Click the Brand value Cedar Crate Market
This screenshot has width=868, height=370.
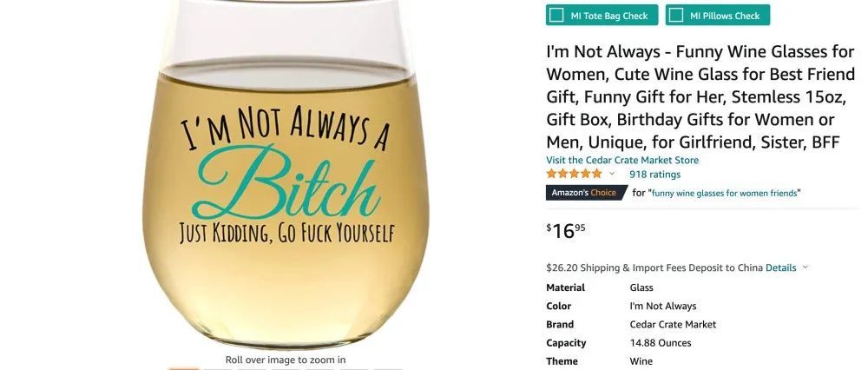coord(673,325)
